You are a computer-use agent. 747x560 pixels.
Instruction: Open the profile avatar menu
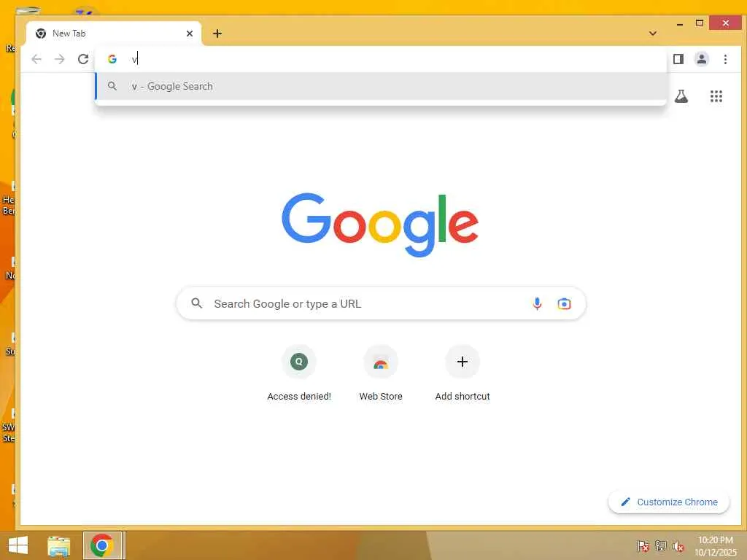click(701, 59)
